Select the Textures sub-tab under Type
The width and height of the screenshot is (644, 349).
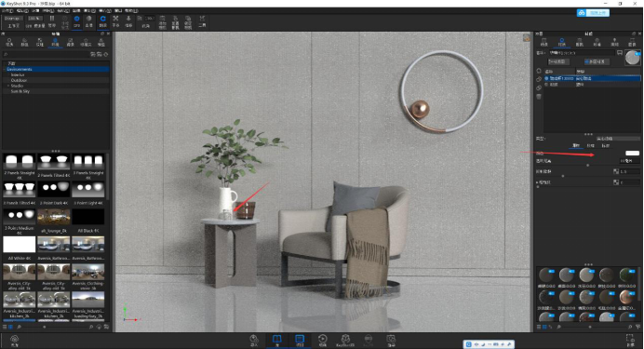(591, 146)
